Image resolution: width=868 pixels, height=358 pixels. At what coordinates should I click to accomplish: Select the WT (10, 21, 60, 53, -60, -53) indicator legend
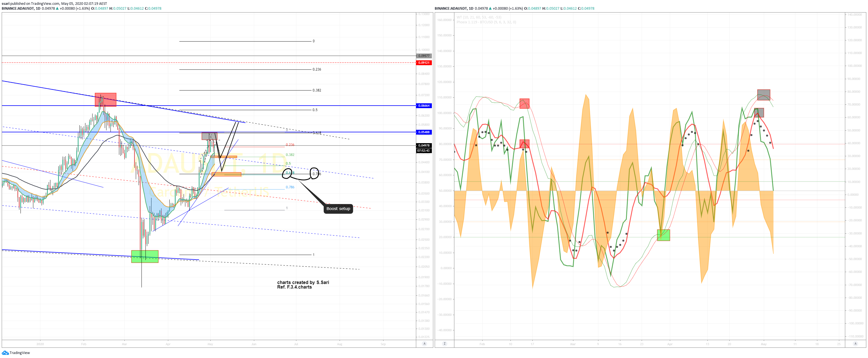coord(479,17)
